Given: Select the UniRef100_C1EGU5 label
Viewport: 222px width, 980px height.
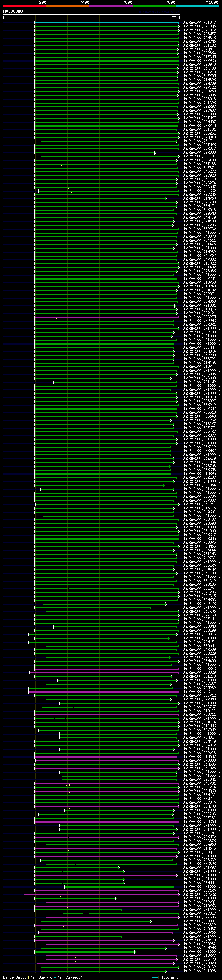Looking at the screenshot, I should (199, 57).
